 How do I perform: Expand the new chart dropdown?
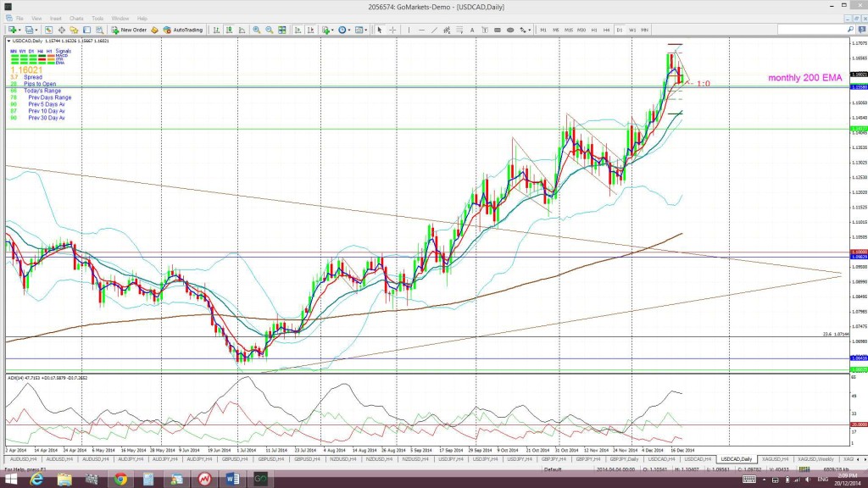coord(20,30)
